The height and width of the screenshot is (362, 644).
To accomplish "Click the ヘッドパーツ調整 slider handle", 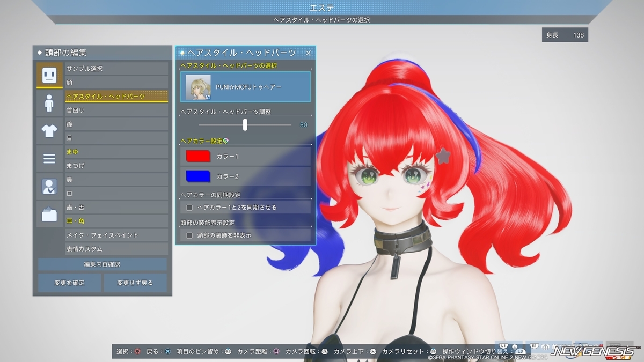I will 245,124.
